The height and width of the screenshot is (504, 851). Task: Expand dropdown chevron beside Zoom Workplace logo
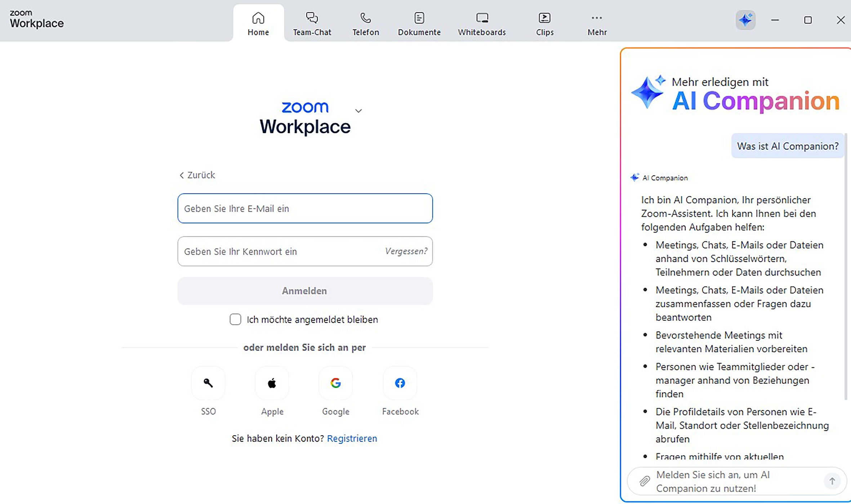click(x=358, y=111)
